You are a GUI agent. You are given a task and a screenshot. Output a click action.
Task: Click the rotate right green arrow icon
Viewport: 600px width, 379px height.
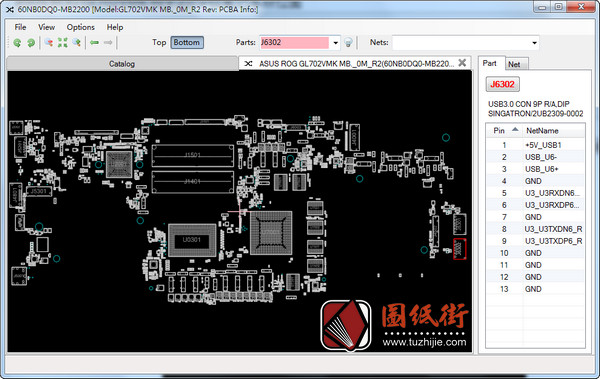click(31, 43)
